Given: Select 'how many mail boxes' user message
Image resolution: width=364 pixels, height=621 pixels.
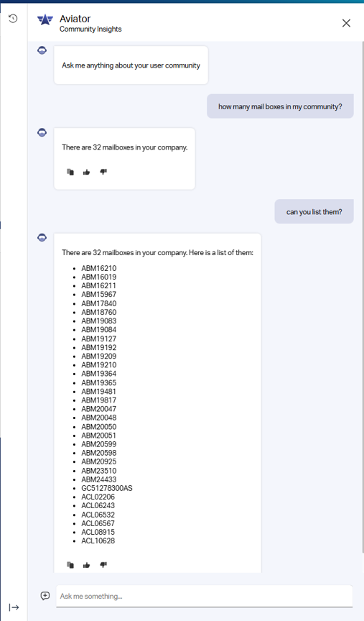Looking at the screenshot, I should click(280, 106).
